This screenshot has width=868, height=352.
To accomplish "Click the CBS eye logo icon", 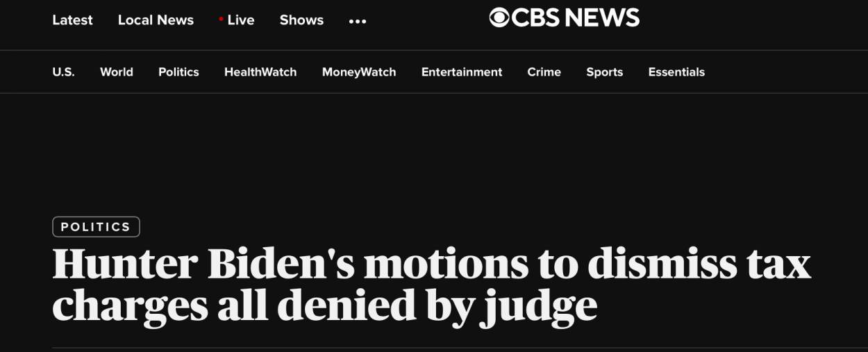I will click(x=499, y=17).
